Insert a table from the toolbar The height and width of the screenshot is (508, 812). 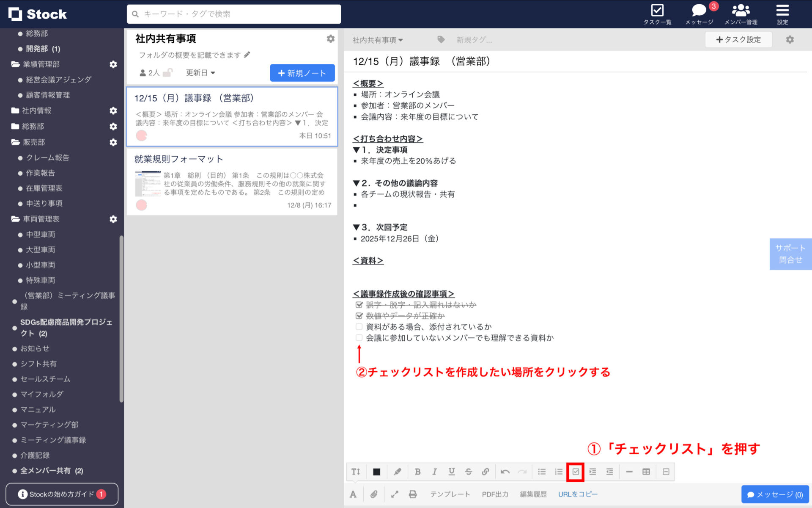pyautogui.click(x=646, y=471)
